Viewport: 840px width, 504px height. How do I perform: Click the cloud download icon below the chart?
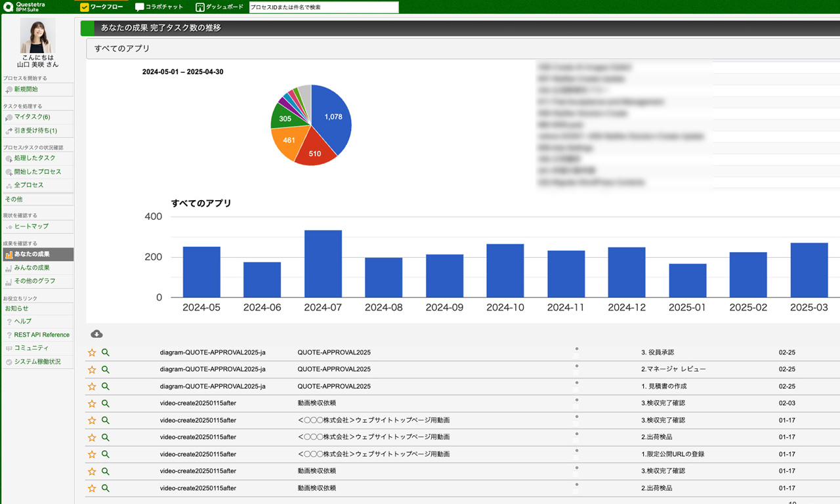click(x=96, y=334)
